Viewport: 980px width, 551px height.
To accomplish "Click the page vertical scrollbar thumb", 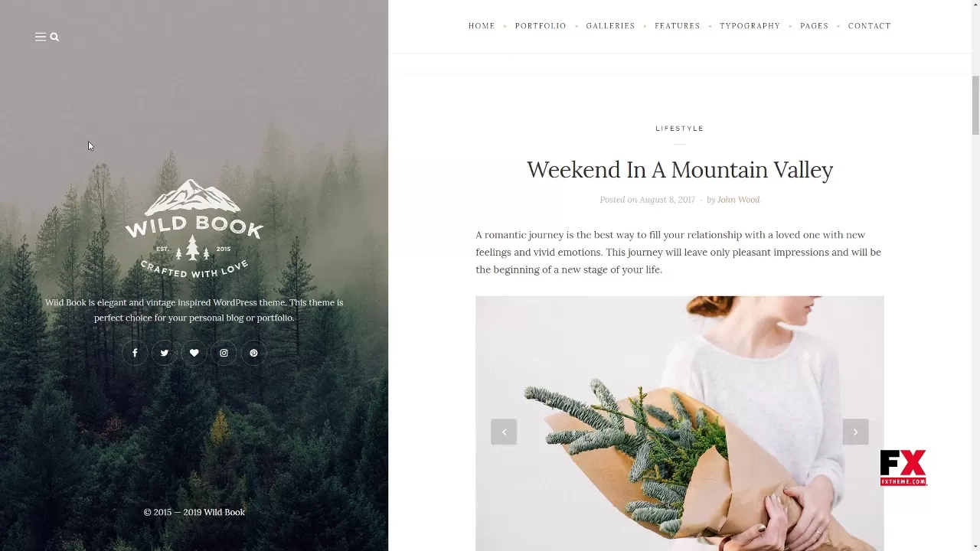I will [x=975, y=105].
